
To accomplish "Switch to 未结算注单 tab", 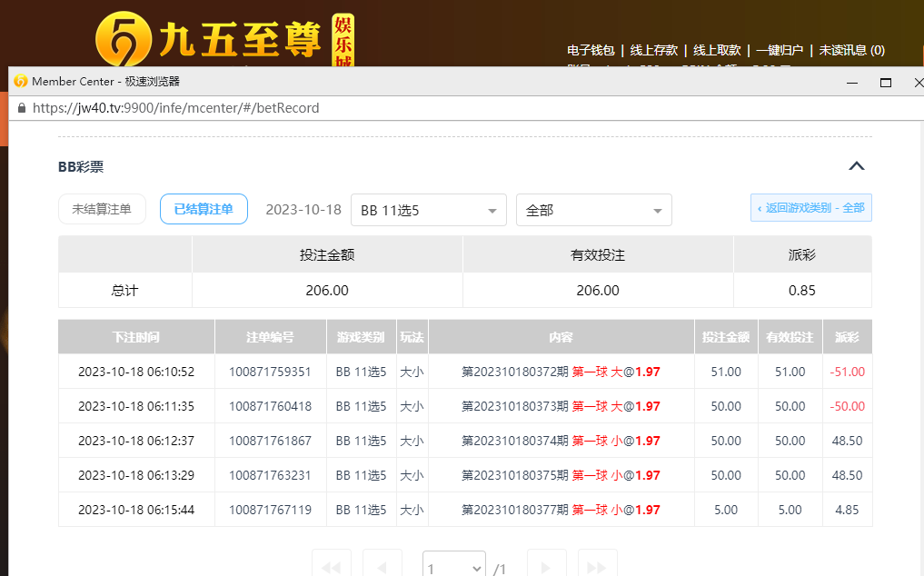I will (102, 209).
